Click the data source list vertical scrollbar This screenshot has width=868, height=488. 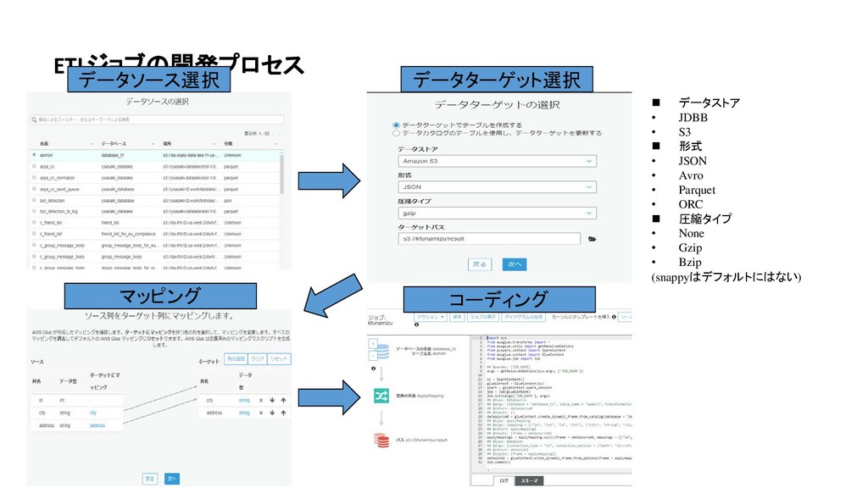click(281, 174)
